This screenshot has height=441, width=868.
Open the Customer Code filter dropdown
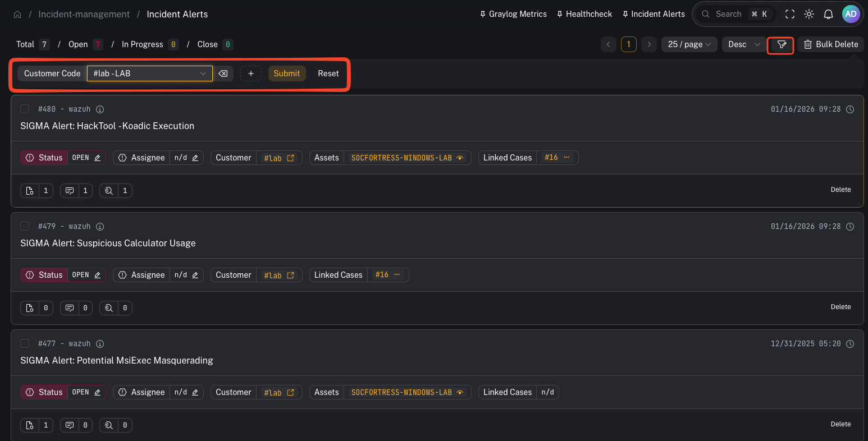(149, 73)
